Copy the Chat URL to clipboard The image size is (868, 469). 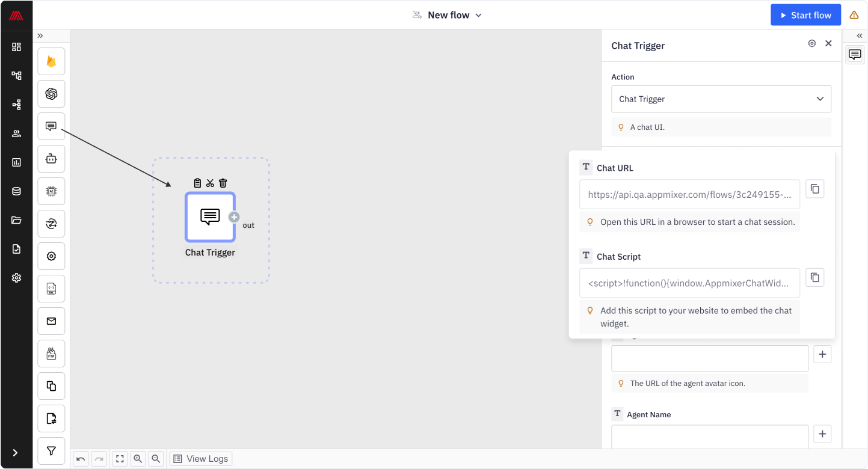click(814, 189)
